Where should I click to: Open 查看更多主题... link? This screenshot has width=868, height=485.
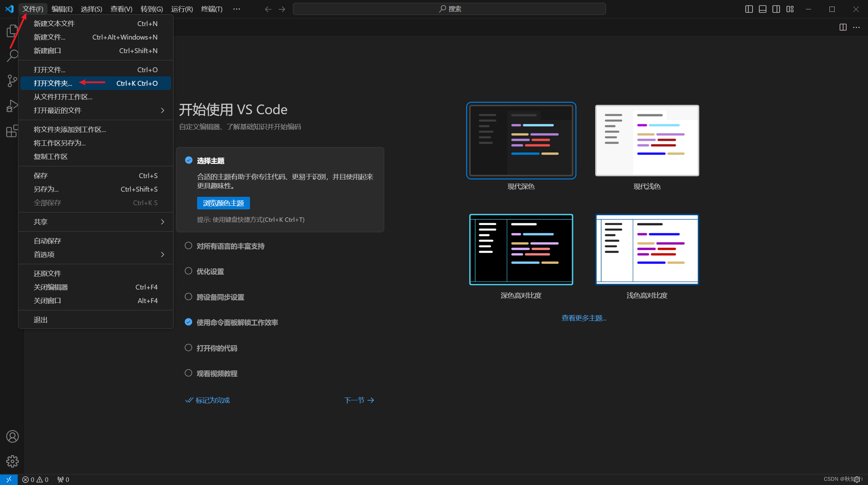pos(584,318)
